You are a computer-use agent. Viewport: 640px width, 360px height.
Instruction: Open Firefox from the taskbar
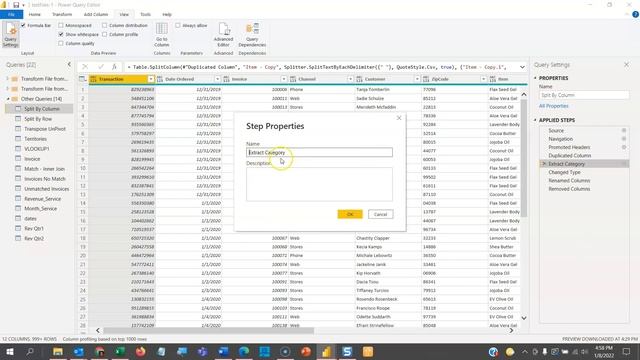(140, 351)
